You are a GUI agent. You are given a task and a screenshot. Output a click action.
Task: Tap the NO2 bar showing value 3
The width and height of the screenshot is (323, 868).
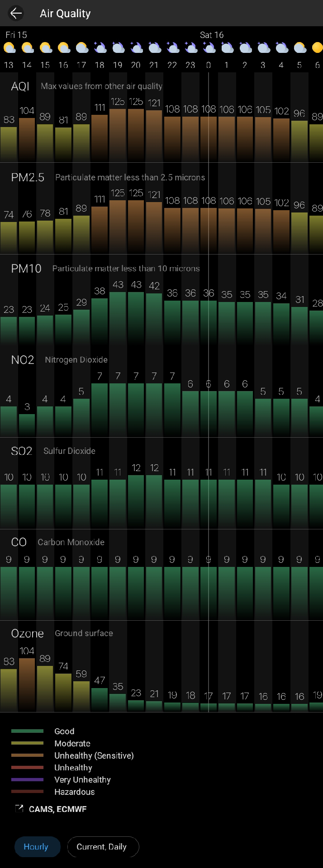[27, 425]
